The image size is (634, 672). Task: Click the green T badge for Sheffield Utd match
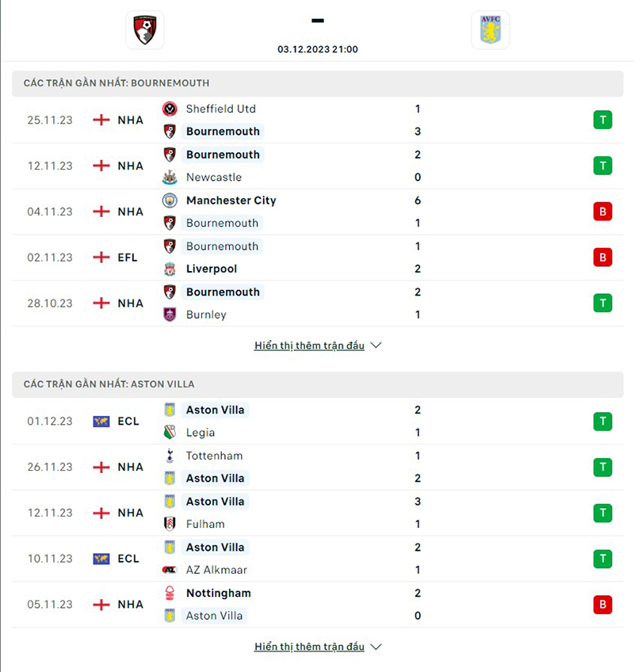pos(602,120)
